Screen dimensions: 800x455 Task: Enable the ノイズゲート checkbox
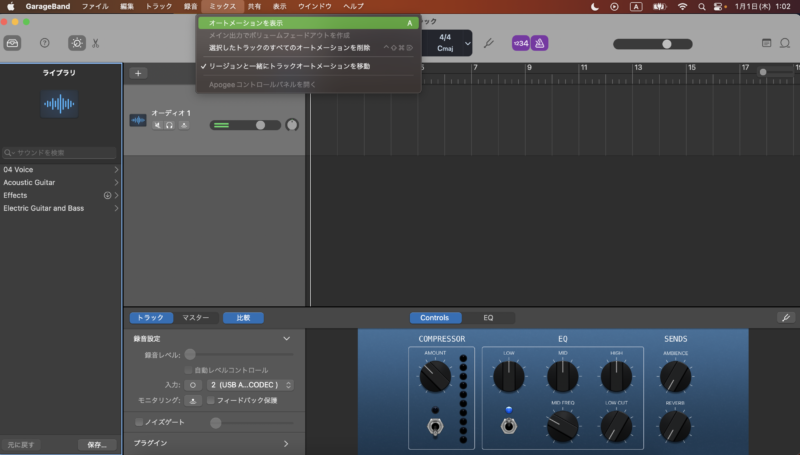pyautogui.click(x=139, y=423)
